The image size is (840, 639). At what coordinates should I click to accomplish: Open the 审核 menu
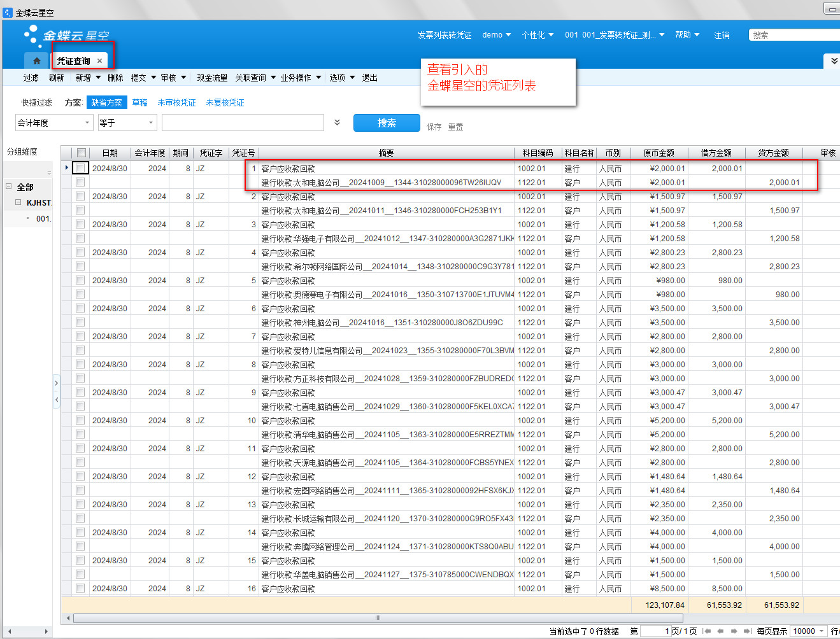173,78
